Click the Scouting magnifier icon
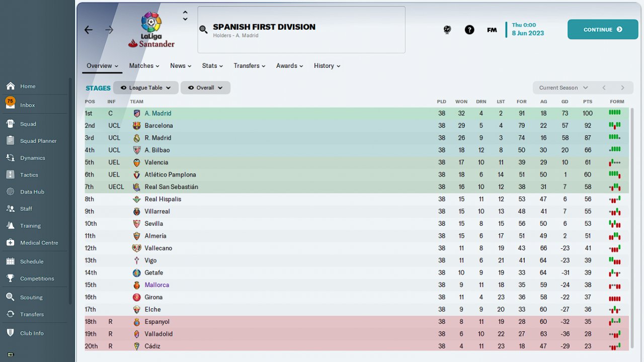The height and width of the screenshot is (362, 644). pyautogui.click(x=10, y=297)
